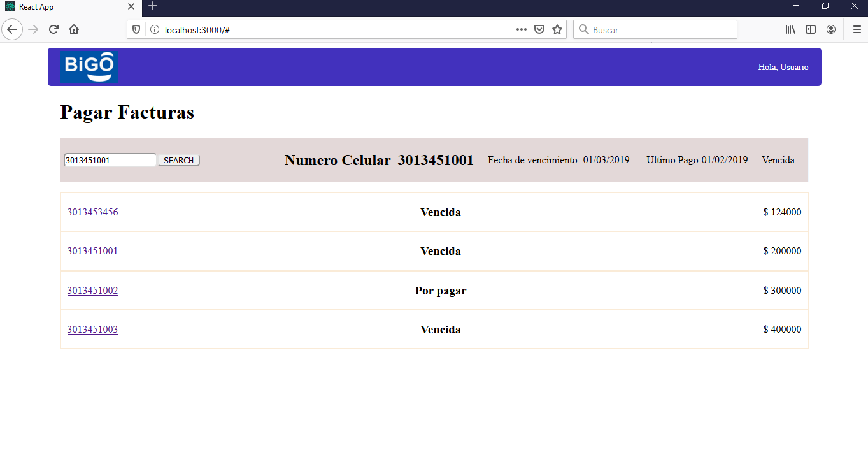
Task: Open the Firefox account icon
Action: point(831,29)
